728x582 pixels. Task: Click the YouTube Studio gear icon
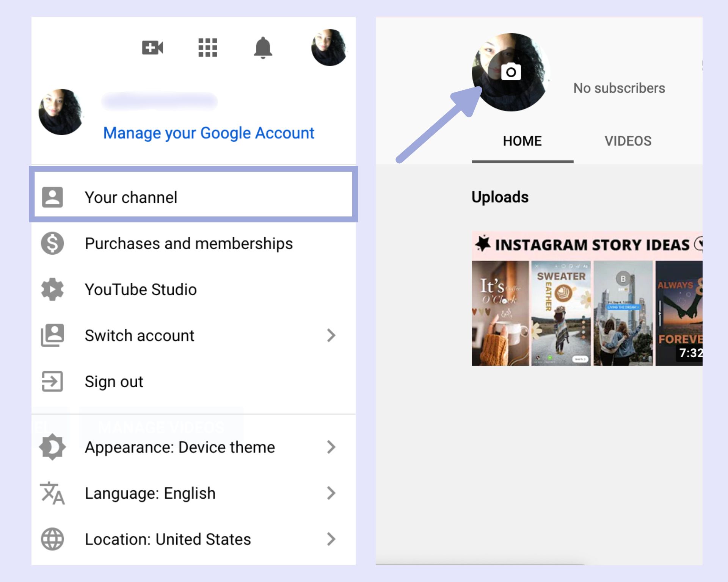pyautogui.click(x=52, y=289)
